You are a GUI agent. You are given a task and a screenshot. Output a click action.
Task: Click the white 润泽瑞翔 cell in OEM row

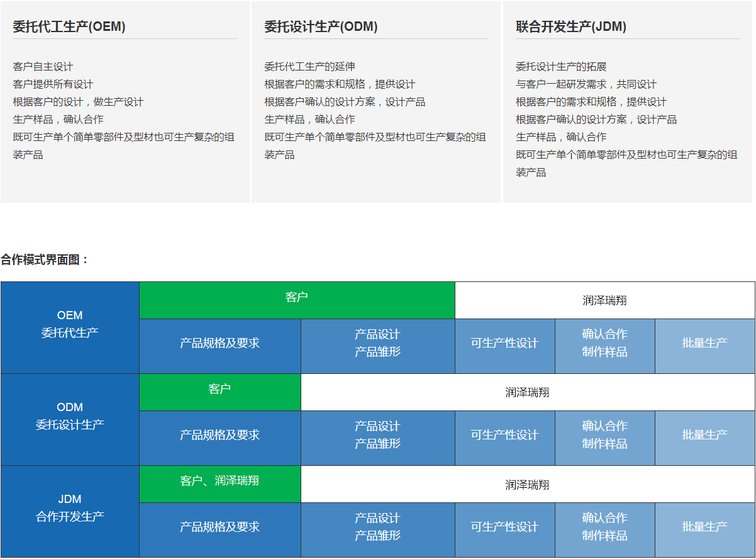(604, 301)
